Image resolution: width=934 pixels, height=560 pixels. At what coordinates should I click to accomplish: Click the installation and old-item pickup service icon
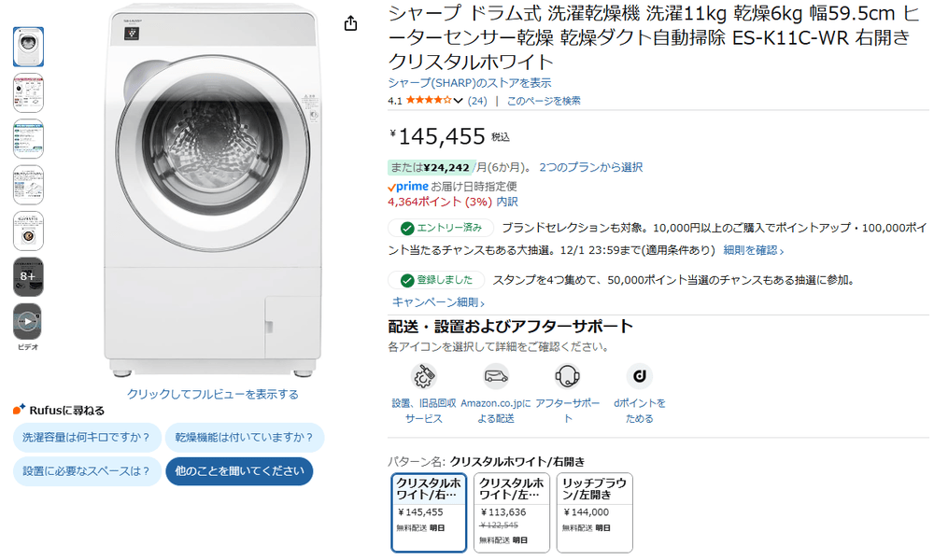pos(424,376)
